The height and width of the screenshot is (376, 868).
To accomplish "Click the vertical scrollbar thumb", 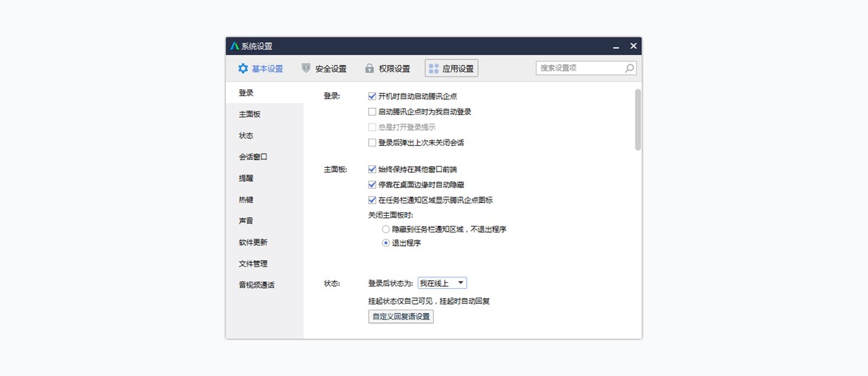I will (638, 119).
